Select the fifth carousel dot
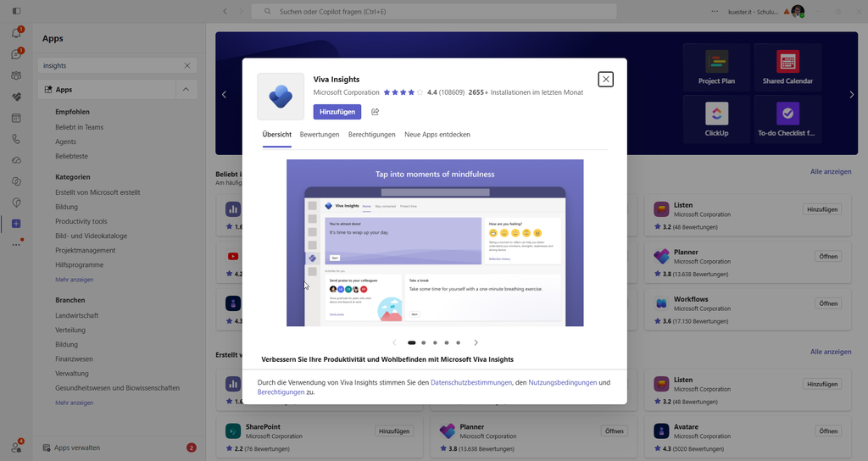Screen dimensions: 868x461 point(458,342)
